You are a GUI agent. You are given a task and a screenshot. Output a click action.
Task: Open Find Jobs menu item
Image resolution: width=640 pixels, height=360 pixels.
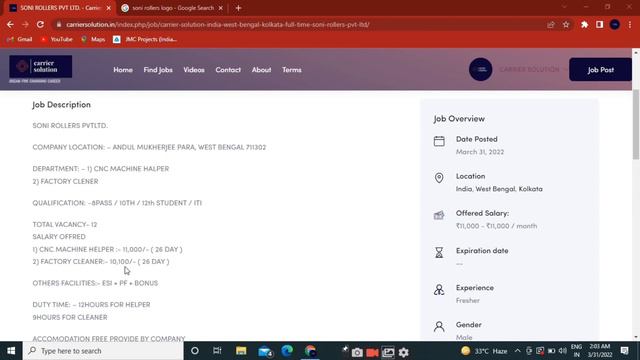coord(158,70)
